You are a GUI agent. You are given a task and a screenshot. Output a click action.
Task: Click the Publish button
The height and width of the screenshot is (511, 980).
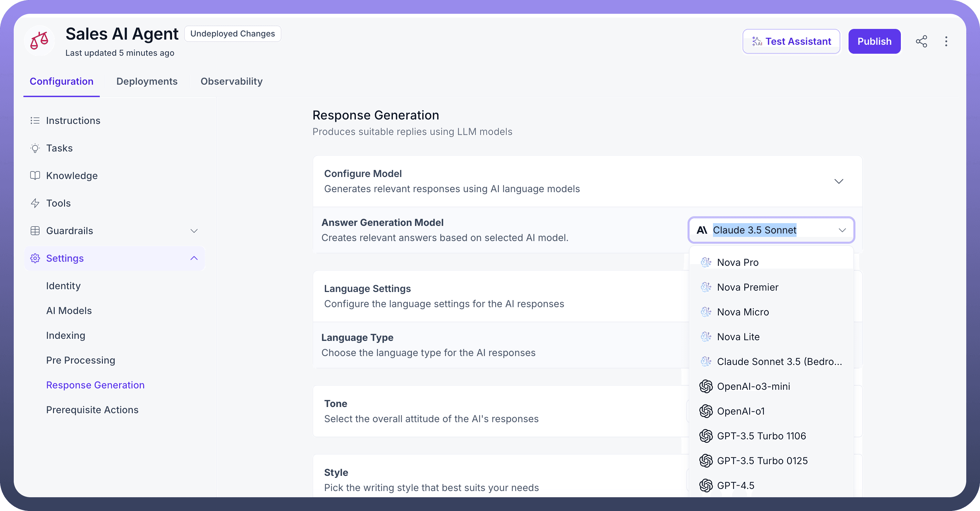click(874, 41)
